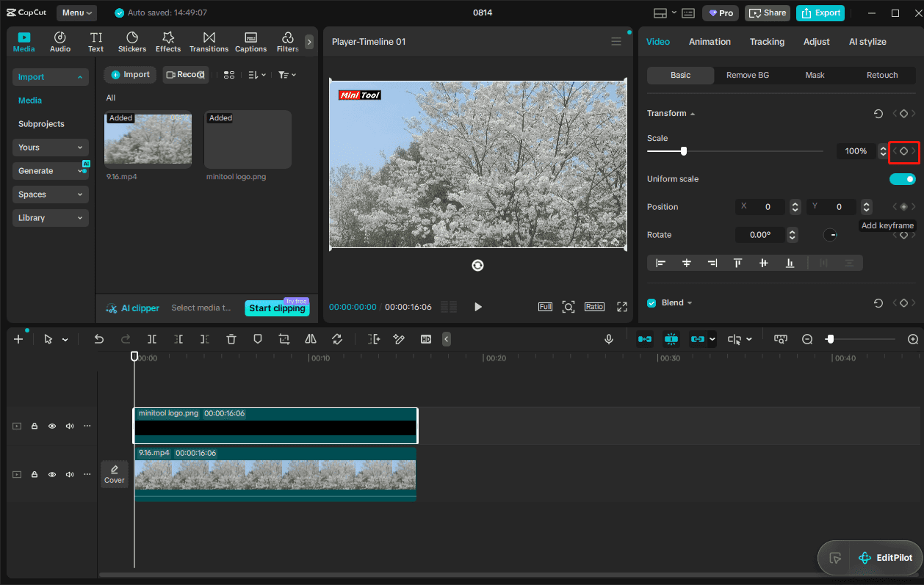Viewport: 924px width, 585px height.
Task: Click the Rotate dial control
Action: coord(830,235)
